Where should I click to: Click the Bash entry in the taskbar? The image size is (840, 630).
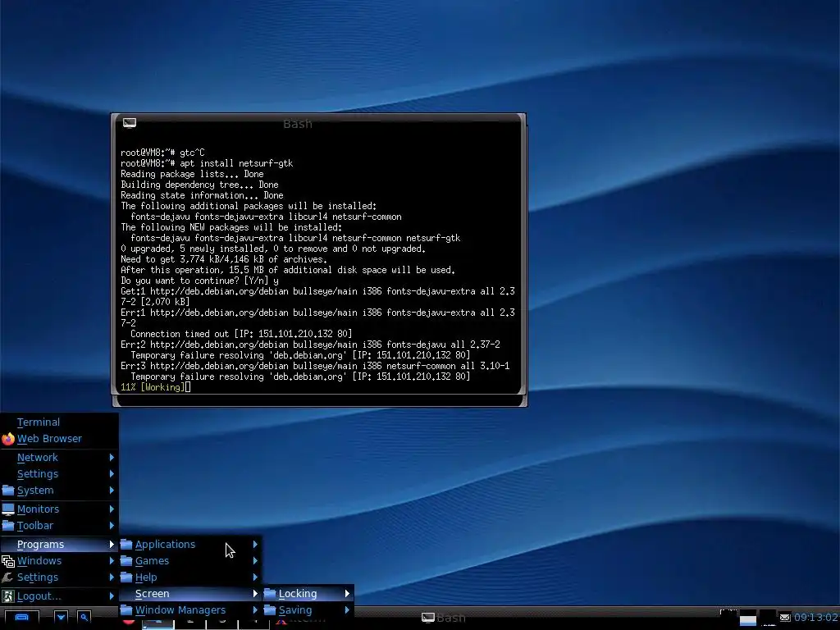[x=444, y=618]
